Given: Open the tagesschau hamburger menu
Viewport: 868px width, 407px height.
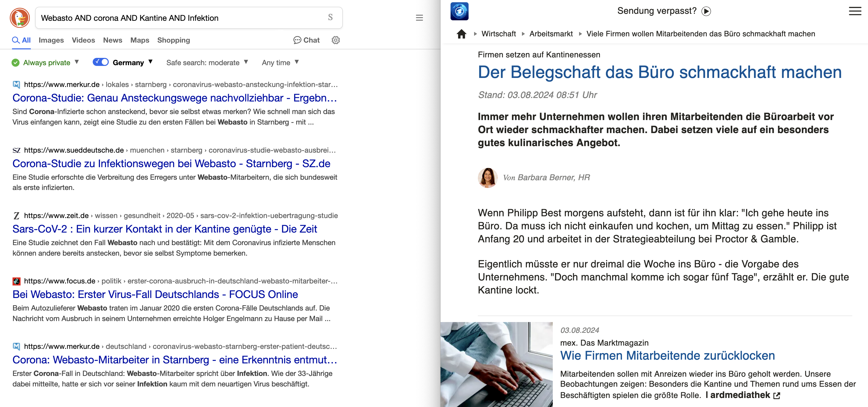Looking at the screenshot, I should tap(855, 11).
